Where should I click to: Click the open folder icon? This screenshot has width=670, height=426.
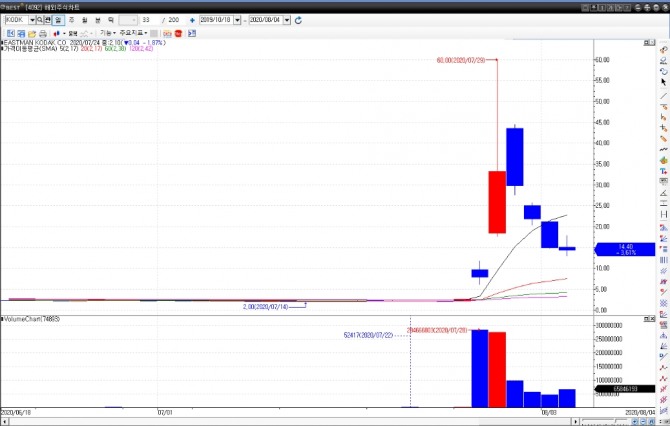32,33
